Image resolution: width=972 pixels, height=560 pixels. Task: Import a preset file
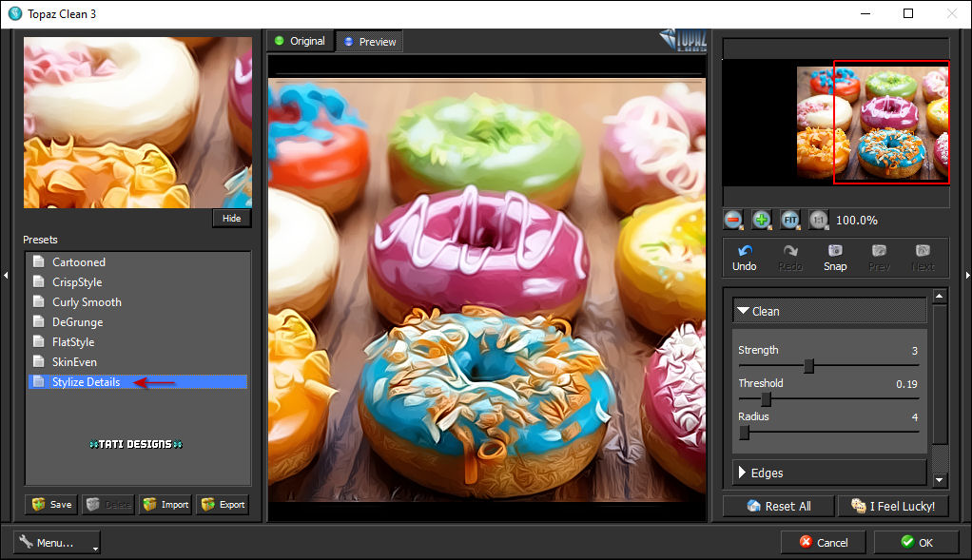[x=165, y=505]
